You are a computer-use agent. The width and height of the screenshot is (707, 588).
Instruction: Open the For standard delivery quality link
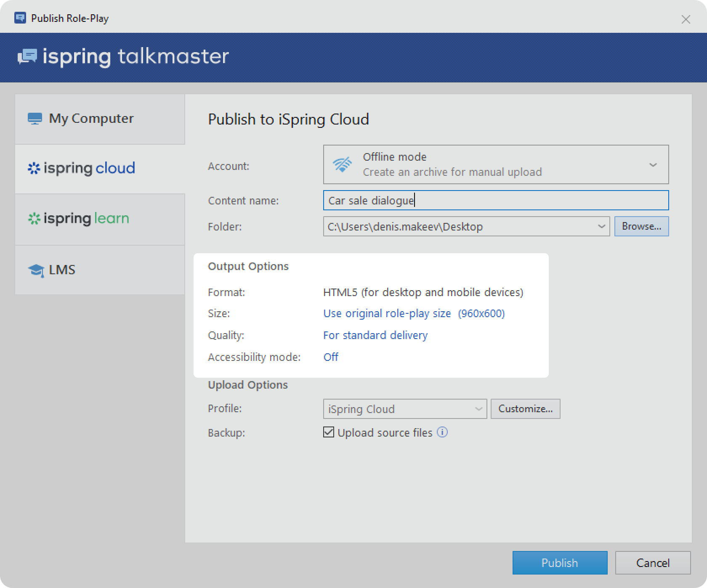(x=375, y=335)
